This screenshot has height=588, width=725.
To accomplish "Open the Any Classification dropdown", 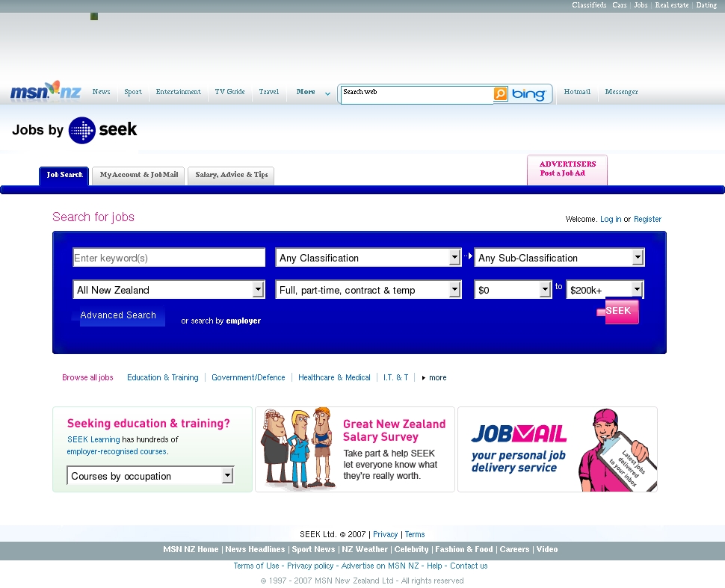I will (x=368, y=258).
